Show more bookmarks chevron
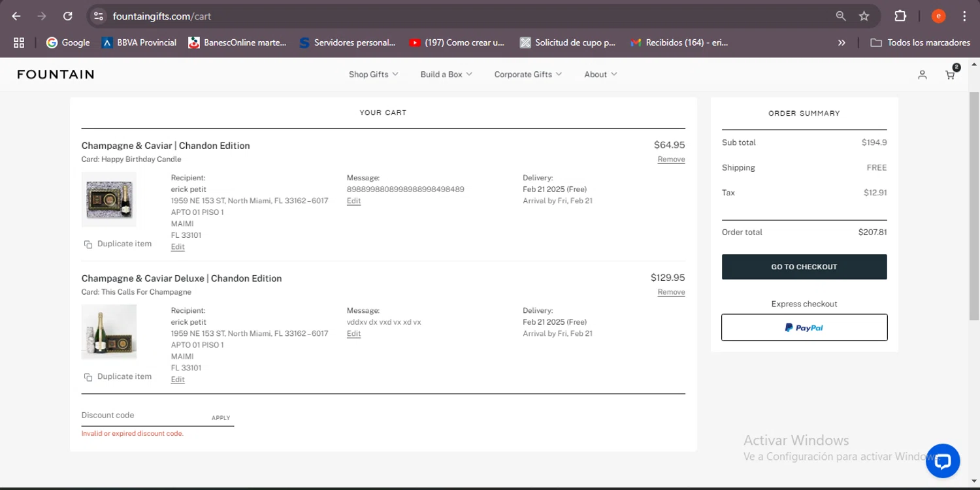 pyautogui.click(x=841, y=42)
